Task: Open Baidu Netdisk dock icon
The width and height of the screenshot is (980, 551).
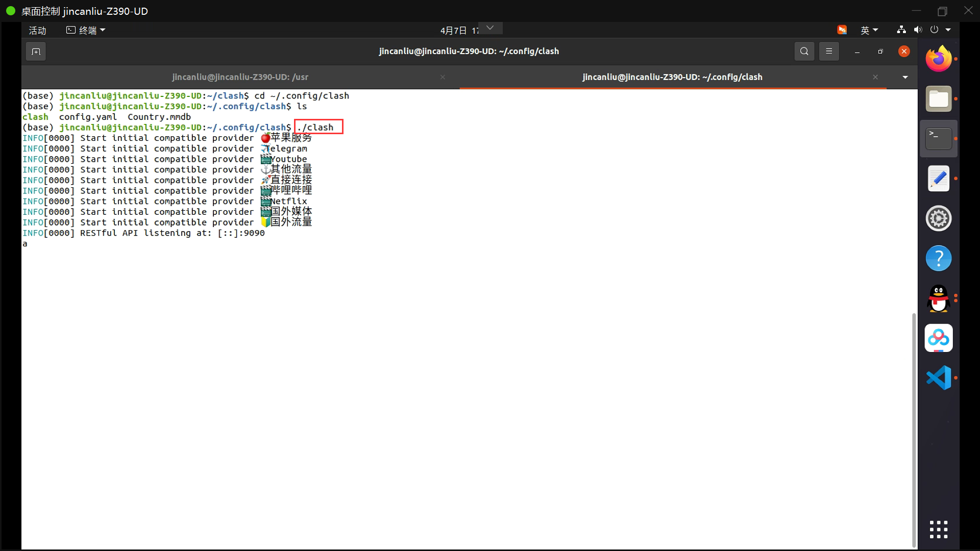Action: click(938, 338)
